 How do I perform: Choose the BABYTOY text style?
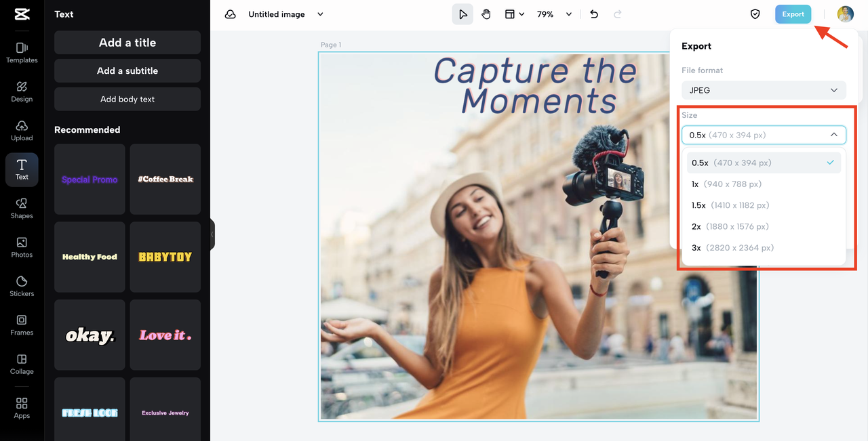click(165, 257)
